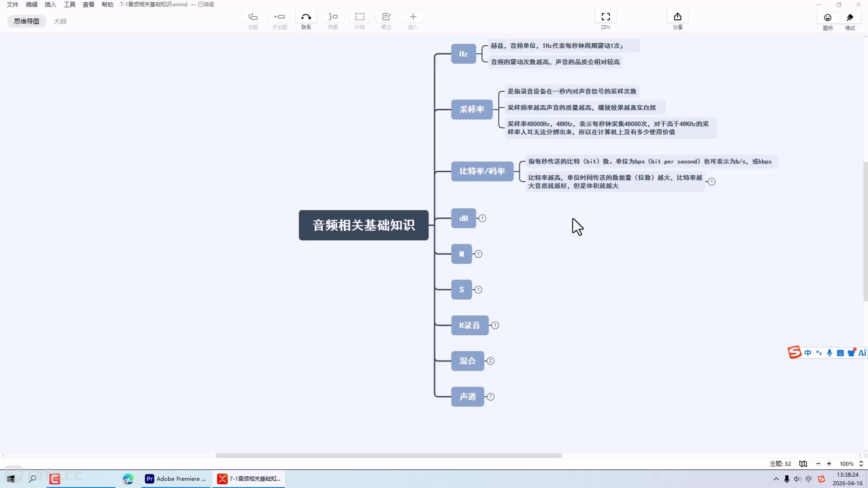The height and width of the screenshot is (488, 868).
Task: Click the Subtopic (子主题) toolbar icon
Action: (x=279, y=17)
